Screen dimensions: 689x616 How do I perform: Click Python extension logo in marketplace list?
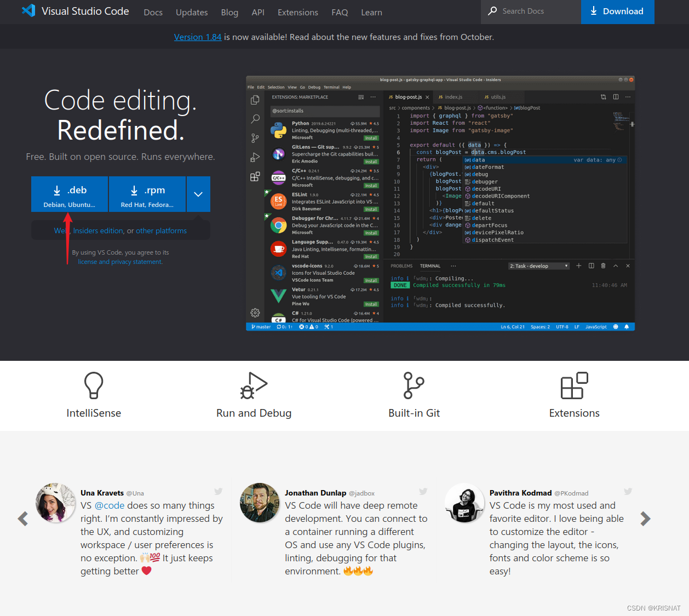[x=278, y=130]
